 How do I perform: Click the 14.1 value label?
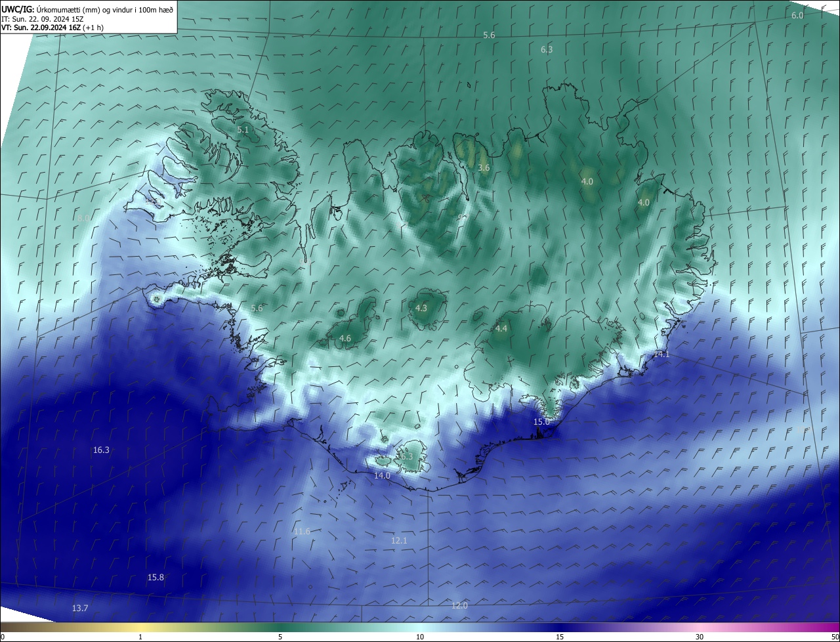click(x=661, y=354)
